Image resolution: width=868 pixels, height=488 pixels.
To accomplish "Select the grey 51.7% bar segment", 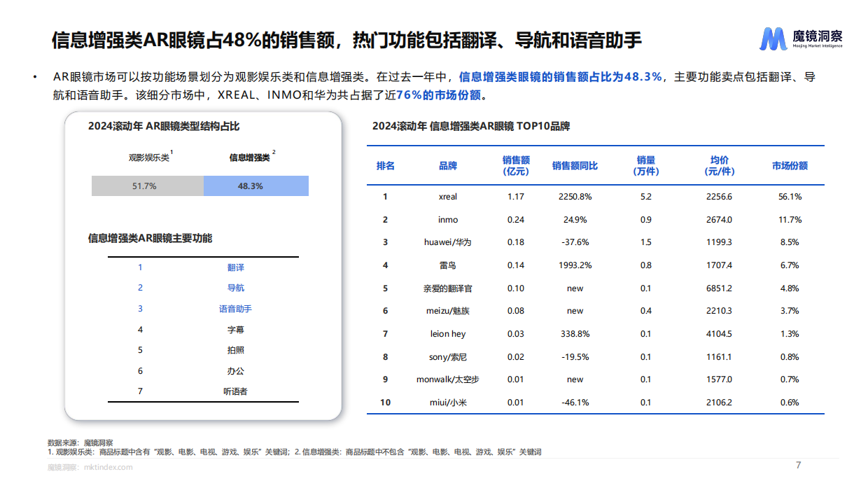I will tap(148, 186).
